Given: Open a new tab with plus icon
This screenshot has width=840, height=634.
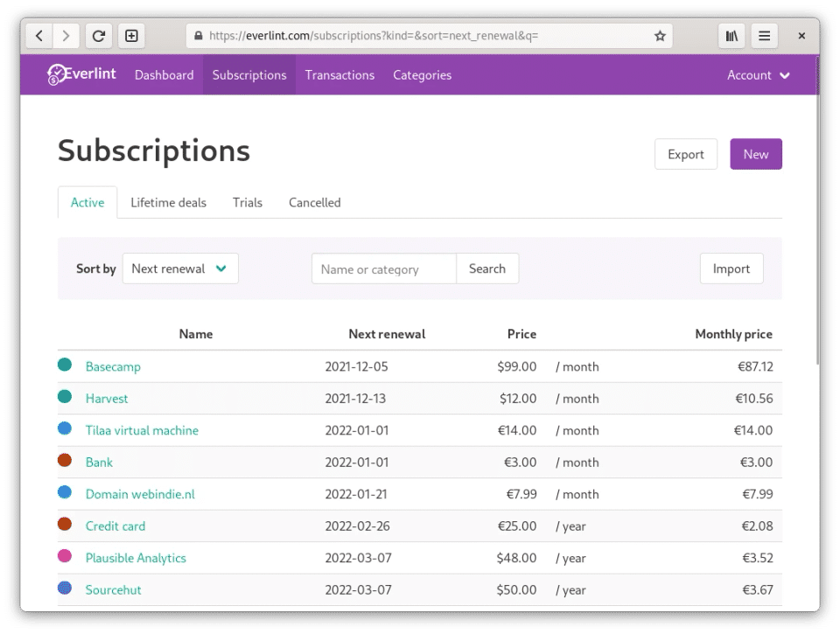Looking at the screenshot, I should coord(131,36).
